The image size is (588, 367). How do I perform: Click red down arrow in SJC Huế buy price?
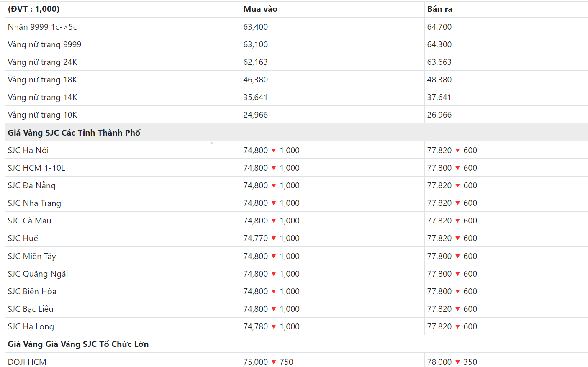tap(274, 238)
